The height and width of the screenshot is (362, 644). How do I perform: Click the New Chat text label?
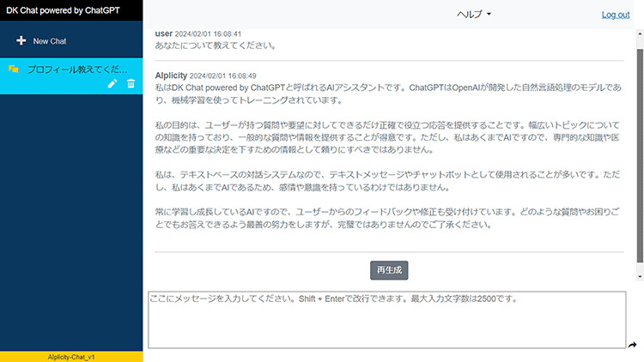pos(50,41)
